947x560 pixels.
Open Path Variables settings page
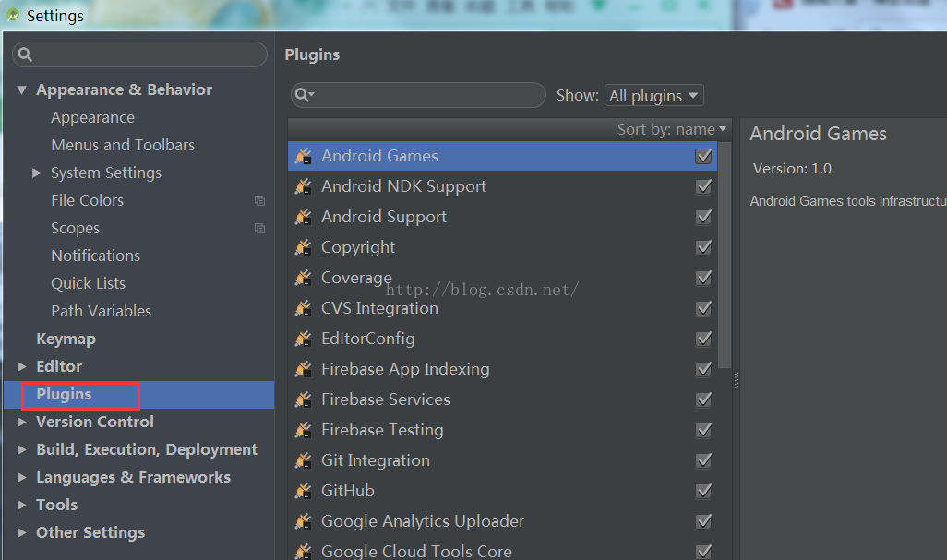[x=101, y=312]
